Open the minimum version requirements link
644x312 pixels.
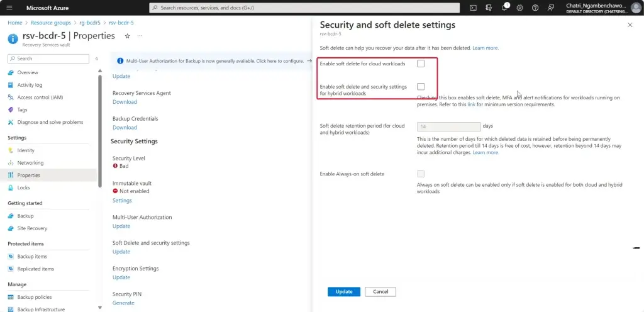click(471, 104)
